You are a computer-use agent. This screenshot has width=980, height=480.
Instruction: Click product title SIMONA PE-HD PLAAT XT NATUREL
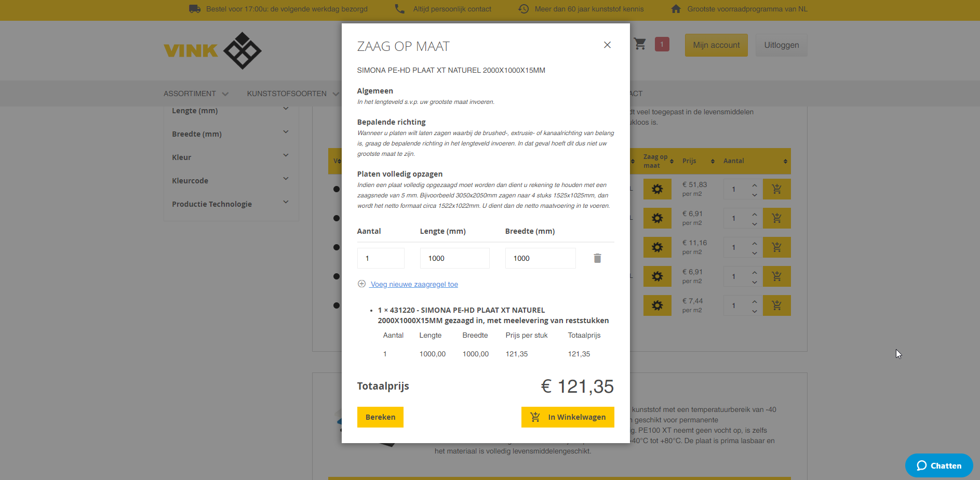451,70
